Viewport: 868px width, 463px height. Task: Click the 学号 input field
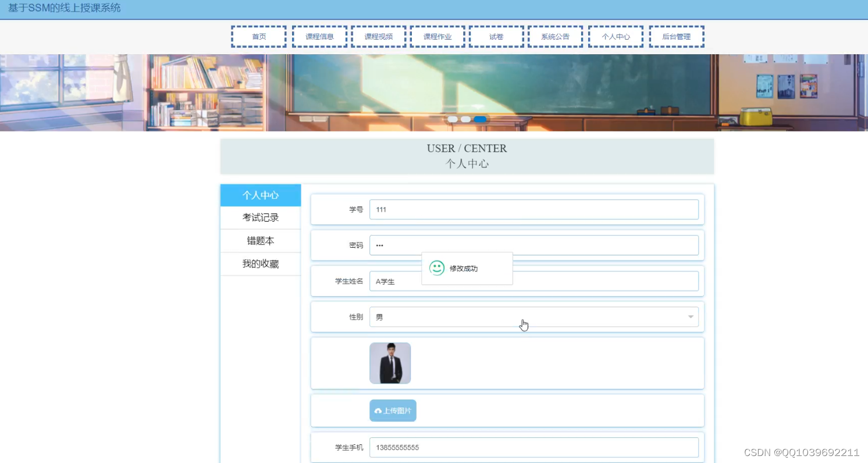534,209
